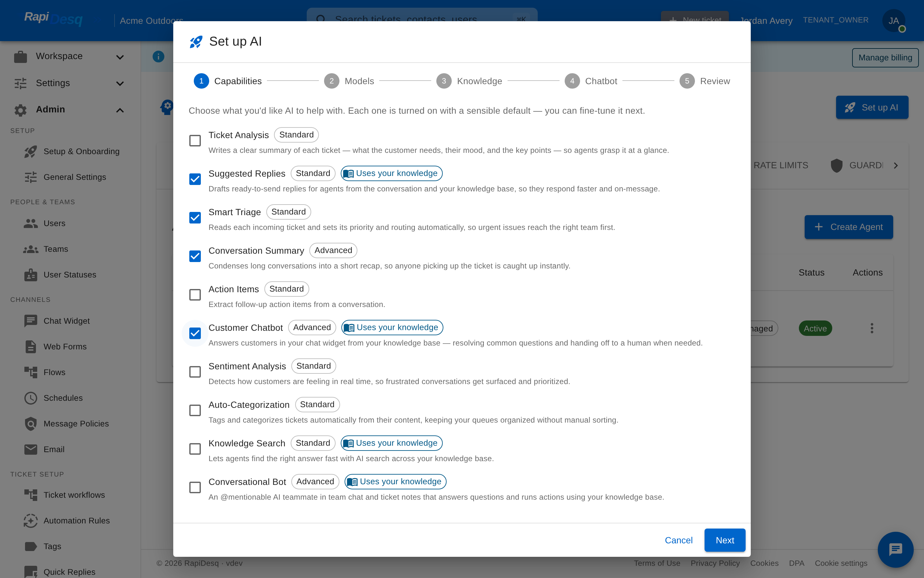
Task: Click the Admin gear icon
Action: (21, 110)
